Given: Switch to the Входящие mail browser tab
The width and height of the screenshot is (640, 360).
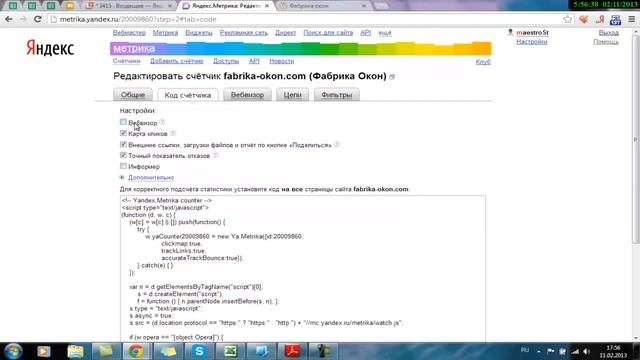Looking at the screenshot, I should 130,6.
